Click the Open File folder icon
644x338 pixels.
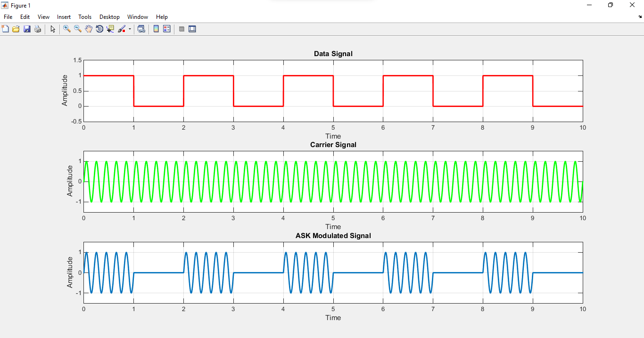pyautogui.click(x=16, y=29)
